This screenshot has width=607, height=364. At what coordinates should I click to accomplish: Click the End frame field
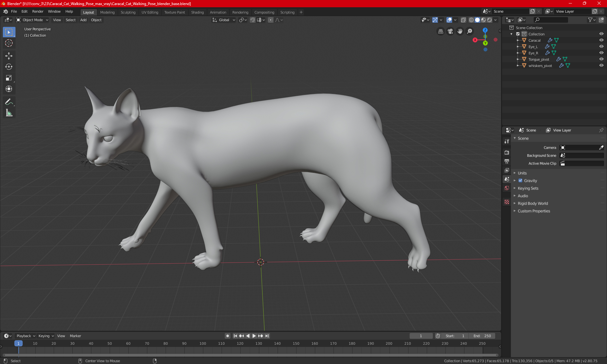pyautogui.click(x=482, y=336)
